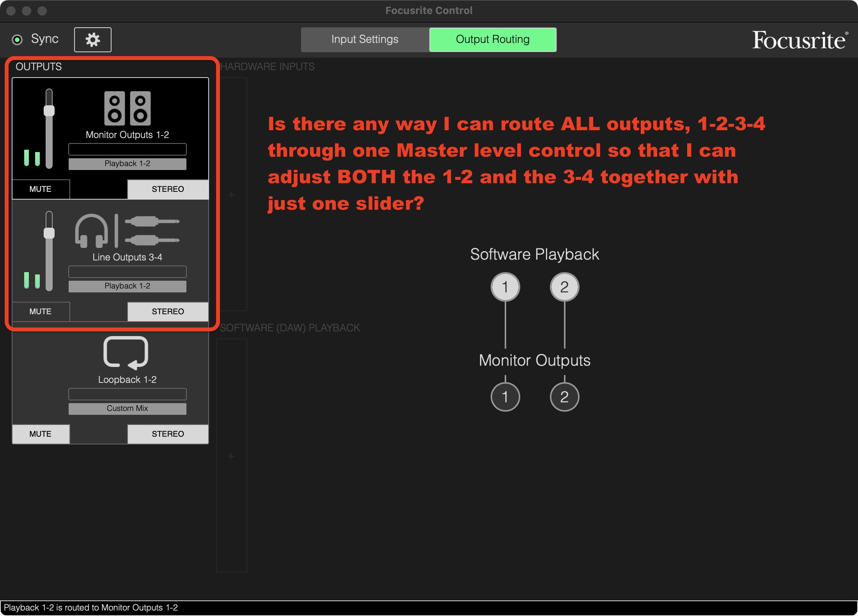Click the Monitor Outputs speakers icon
Image resolution: width=858 pixels, height=616 pixels.
(x=128, y=108)
